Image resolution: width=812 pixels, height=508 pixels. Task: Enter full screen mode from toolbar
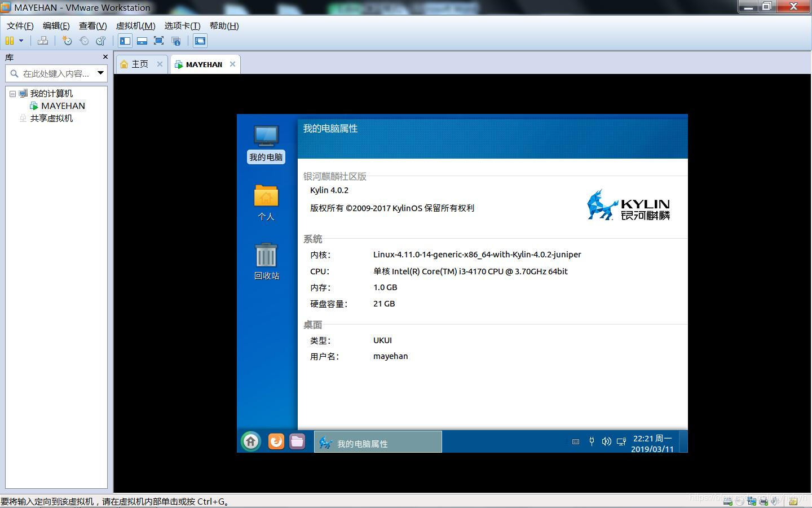[159, 41]
